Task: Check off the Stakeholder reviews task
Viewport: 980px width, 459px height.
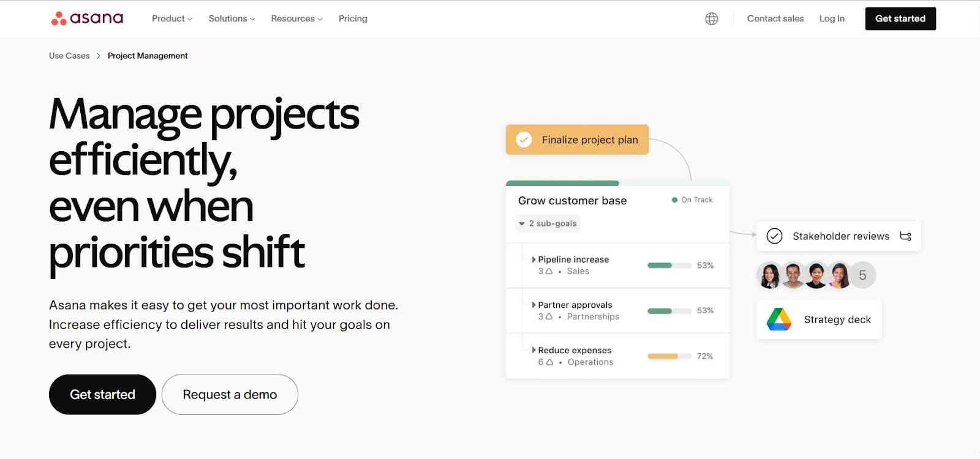Action: point(774,236)
